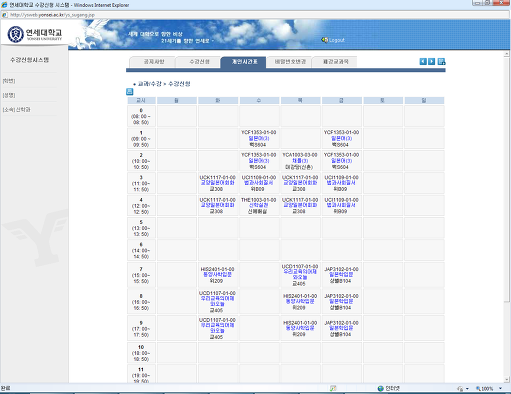Screen dimensions: 511x394
Task: Open Thursday period 3 UCK1117 교양일본어회화 link
Action: click(300, 183)
